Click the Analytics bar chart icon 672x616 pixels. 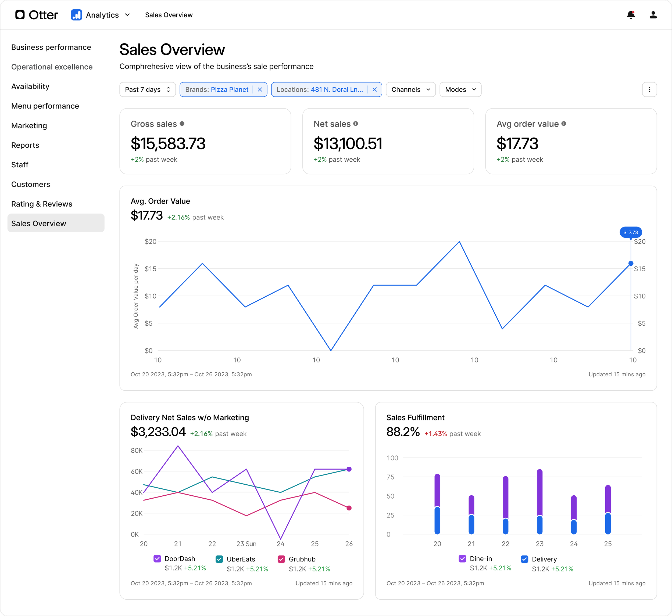click(76, 15)
